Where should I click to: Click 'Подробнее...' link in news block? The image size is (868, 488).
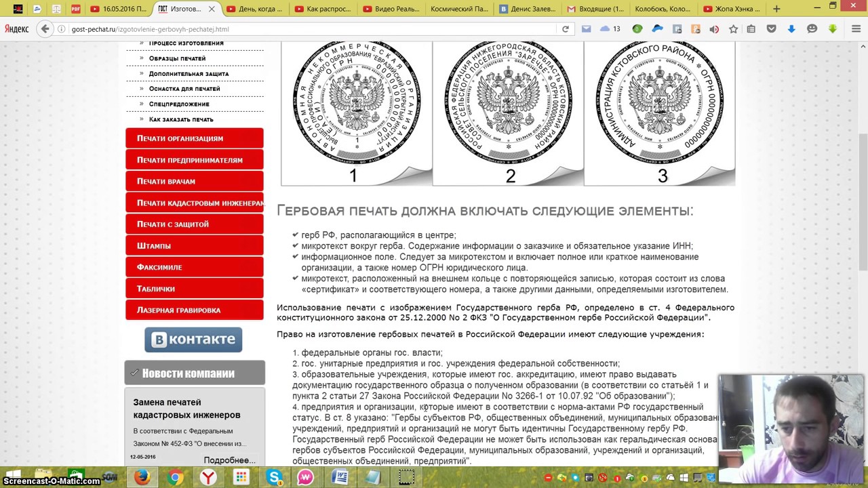coord(229,460)
